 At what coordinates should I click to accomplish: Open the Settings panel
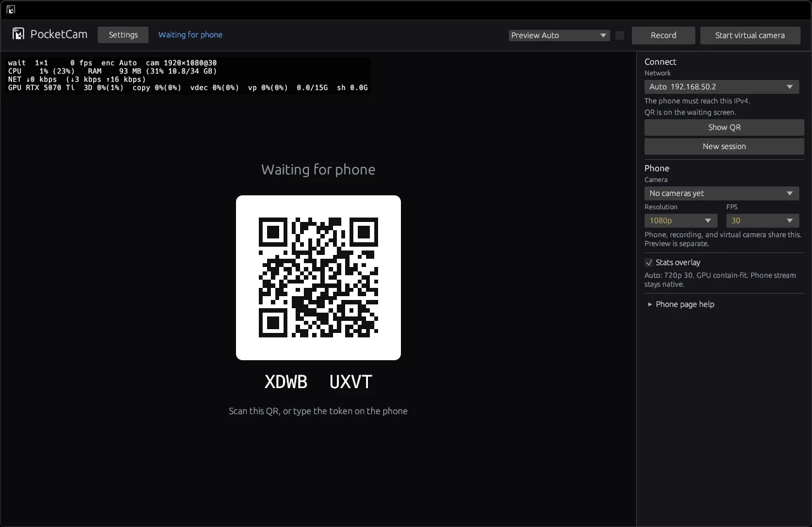[x=123, y=35]
